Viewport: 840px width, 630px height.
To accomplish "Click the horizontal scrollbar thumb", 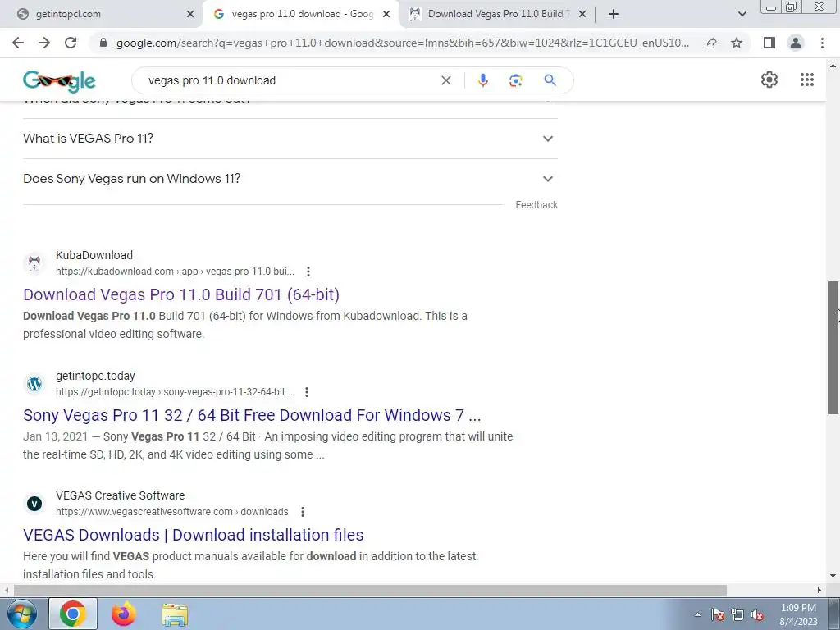I will click(370, 590).
